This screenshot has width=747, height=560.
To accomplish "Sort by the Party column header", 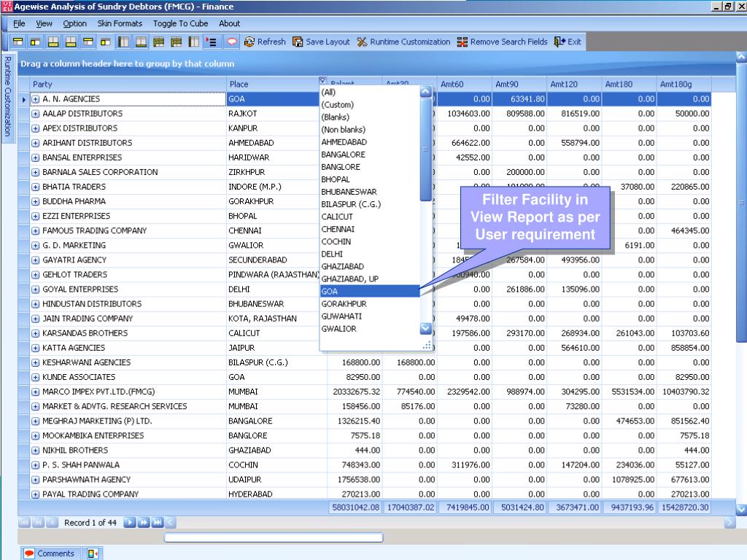I will pos(128,85).
